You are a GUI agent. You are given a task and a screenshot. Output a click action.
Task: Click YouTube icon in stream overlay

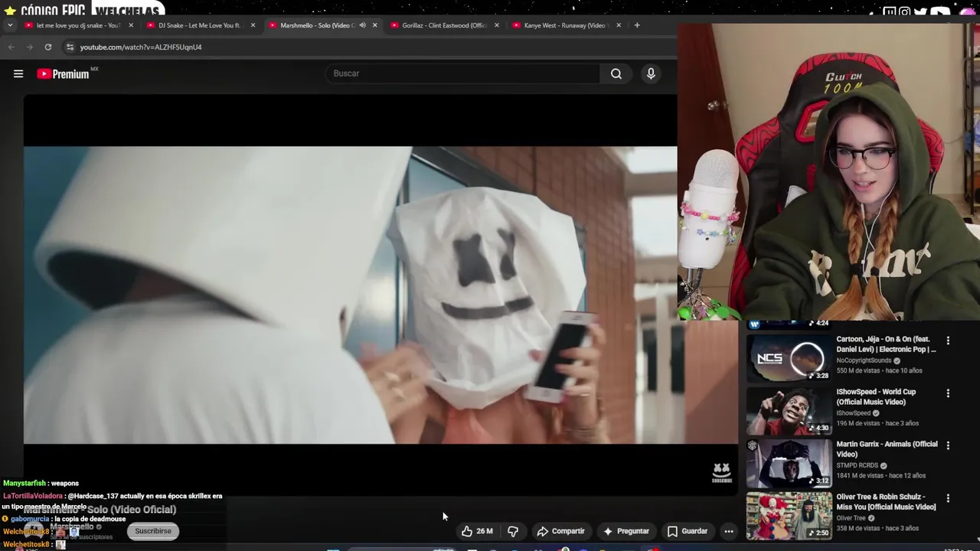coord(940,11)
